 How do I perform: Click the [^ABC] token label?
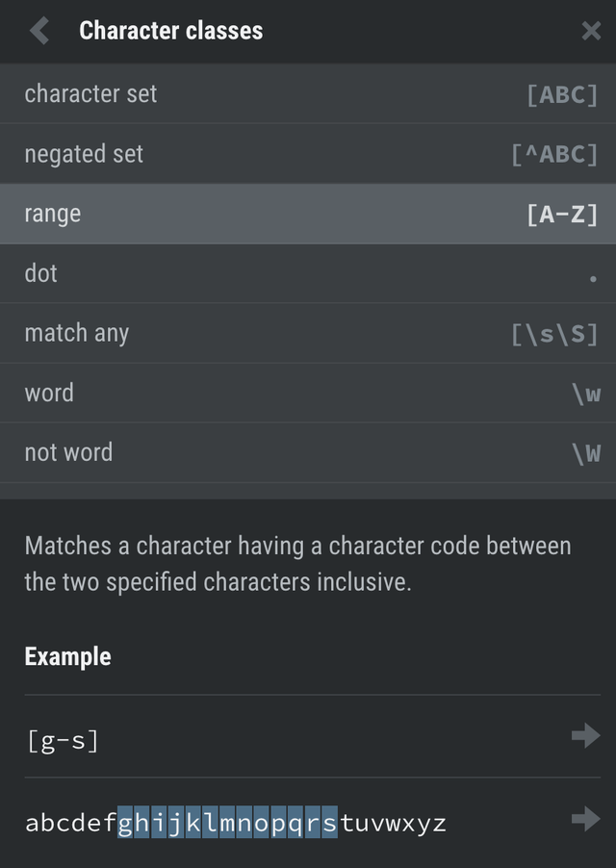tap(554, 154)
